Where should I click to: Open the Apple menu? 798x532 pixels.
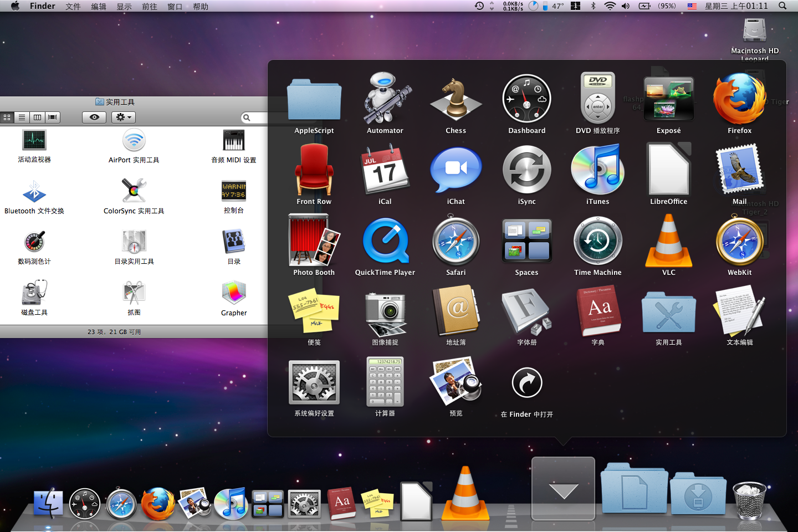15,6
